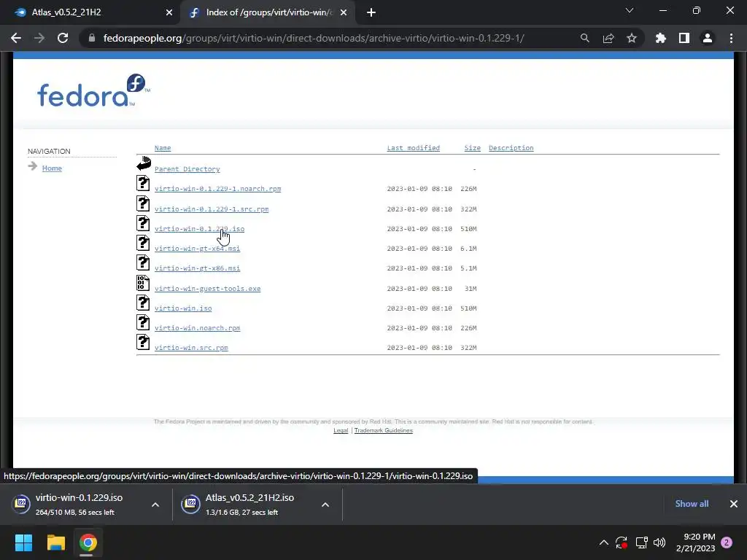Bookmark this page with star icon
Screen dimensions: 747x560
click(x=632, y=38)
